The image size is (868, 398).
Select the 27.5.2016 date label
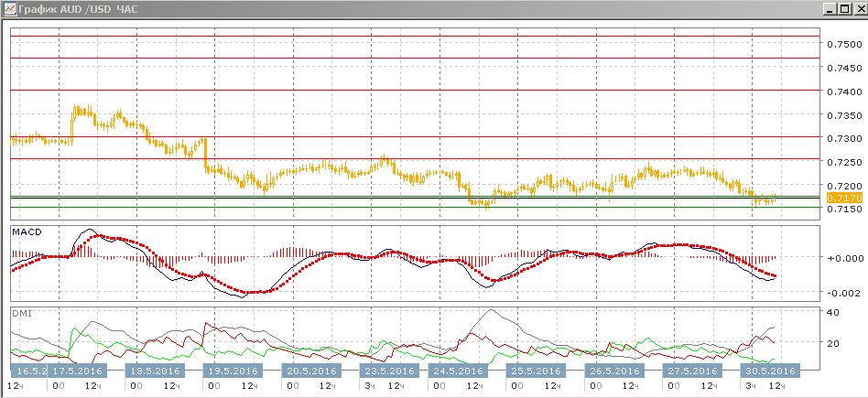point(691,371)
